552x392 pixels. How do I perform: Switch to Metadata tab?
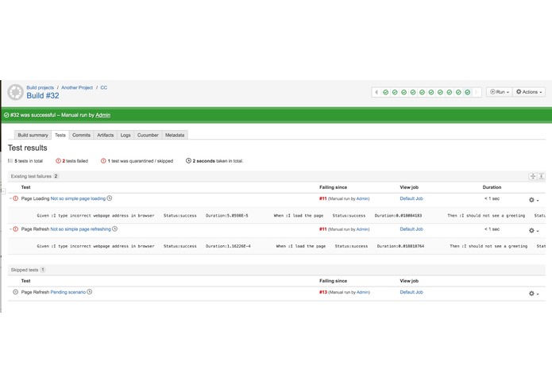[x=175, y=135]
